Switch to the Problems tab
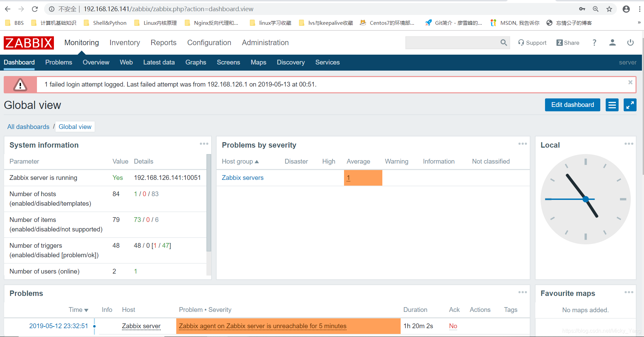The image size is (644, 337). (x=59, y=62)
